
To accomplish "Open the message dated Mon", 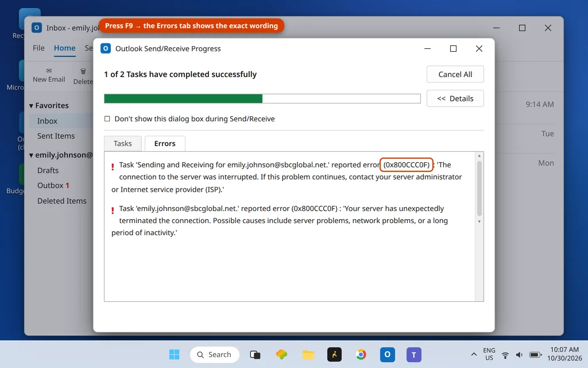I will point(546,163).
